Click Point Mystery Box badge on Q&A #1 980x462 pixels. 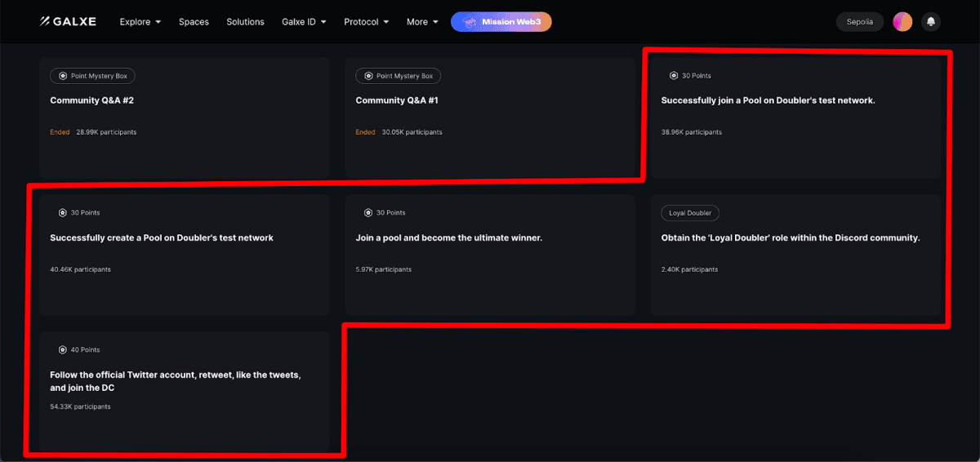[398, 76]
